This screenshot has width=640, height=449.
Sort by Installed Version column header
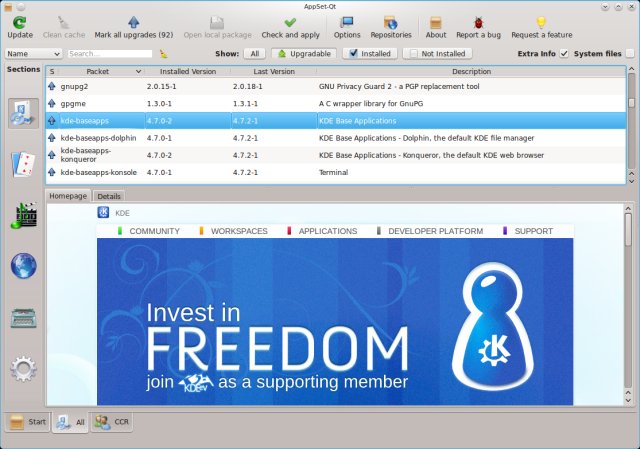[188, 71]
